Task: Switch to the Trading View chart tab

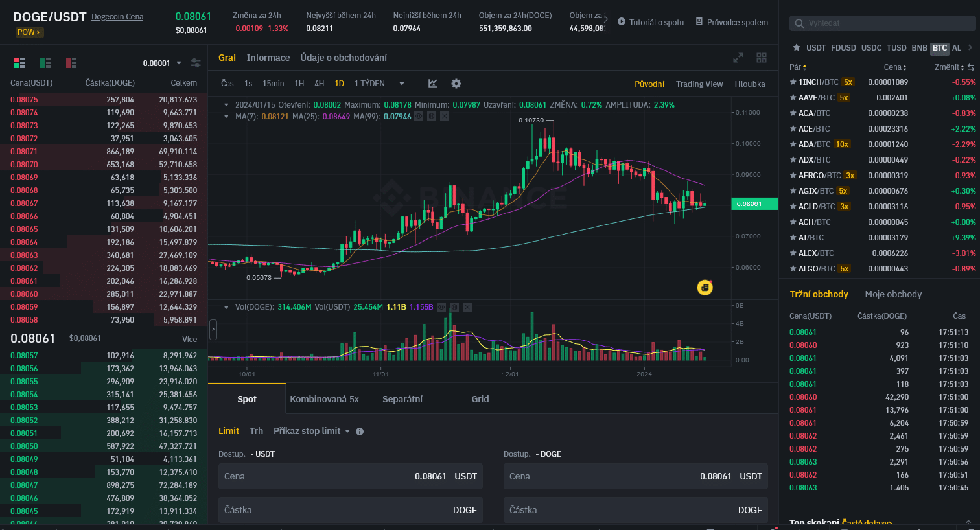Action: click(x=699, y=84)
